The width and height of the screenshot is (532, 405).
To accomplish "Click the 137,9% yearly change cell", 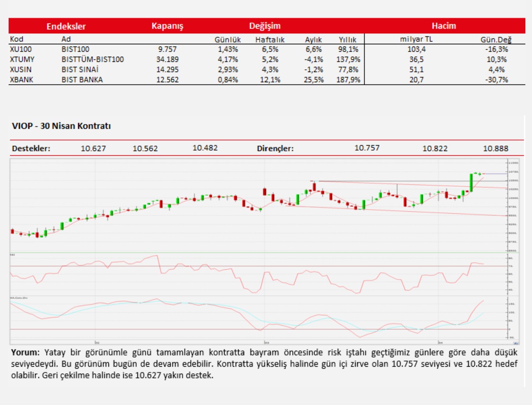I will [348, 59].
